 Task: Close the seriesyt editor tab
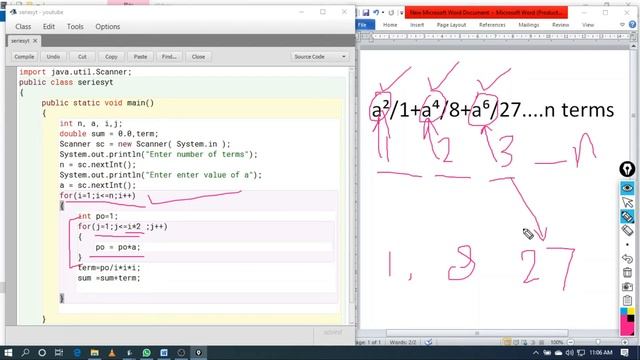tap(35, 41)
